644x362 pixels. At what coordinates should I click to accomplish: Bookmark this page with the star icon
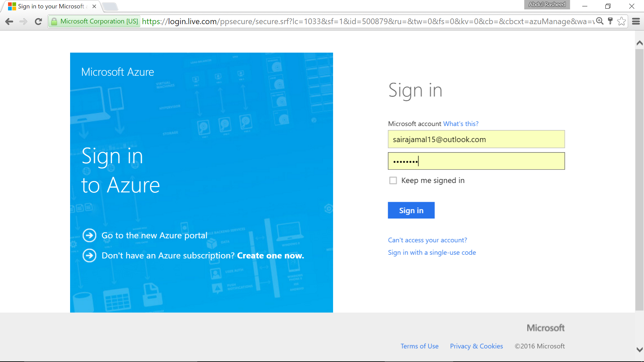(x=622, y=21)
